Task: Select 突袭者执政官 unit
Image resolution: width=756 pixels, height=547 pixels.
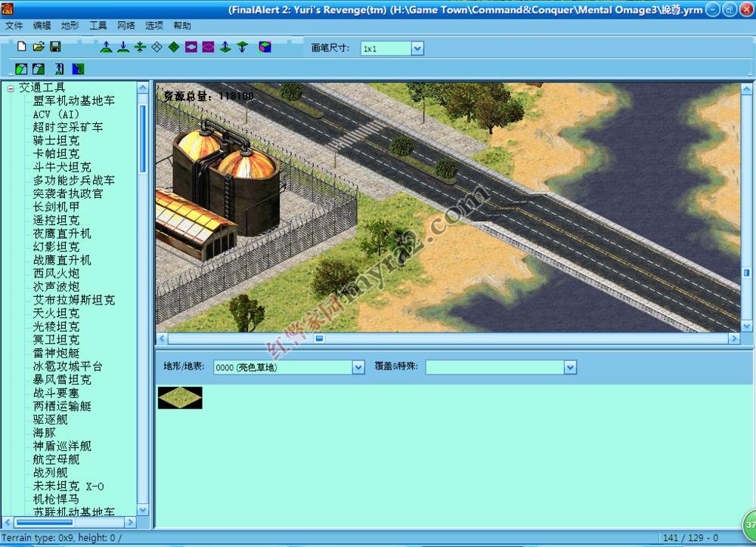Action: click(x=68, y=193)
